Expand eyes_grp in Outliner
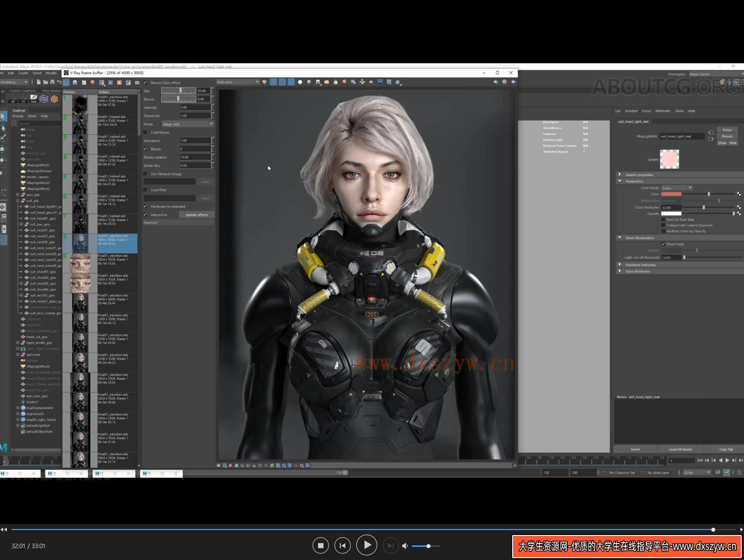This screenshot has height=560, width=744. point(18,194)
